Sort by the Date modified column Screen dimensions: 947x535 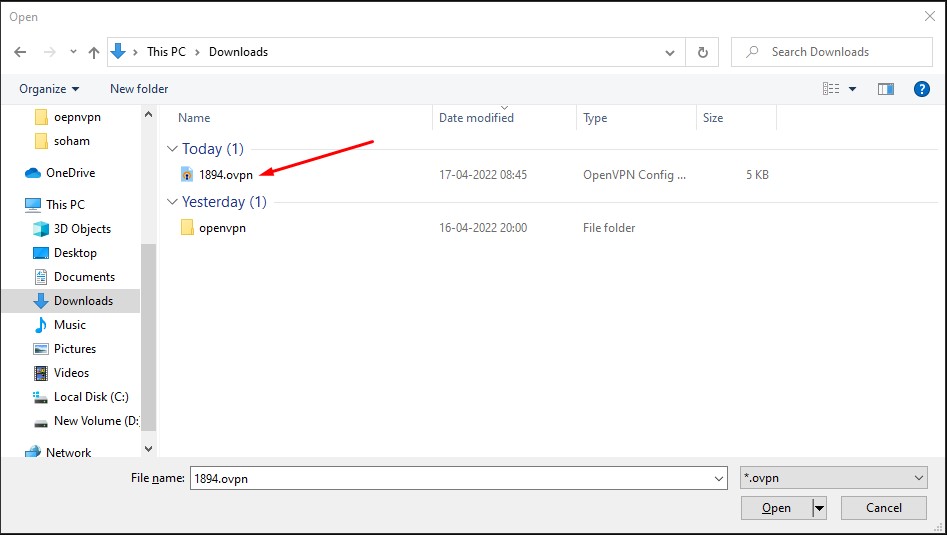(x=477, y=118)
